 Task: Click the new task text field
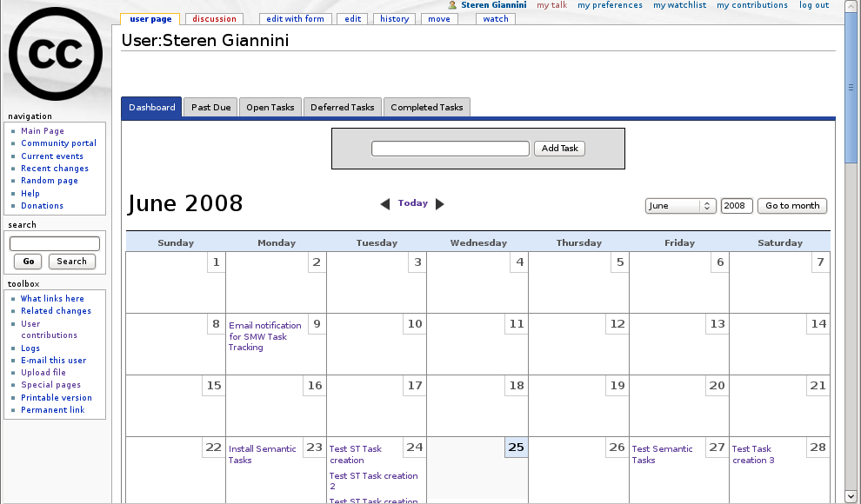[x=450, y=149]
